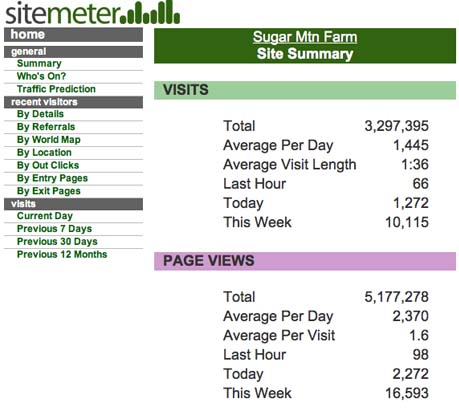This screenshot has height=415, width=459.
Task: Show Current Day visits
Action: (x=45, y=216)
